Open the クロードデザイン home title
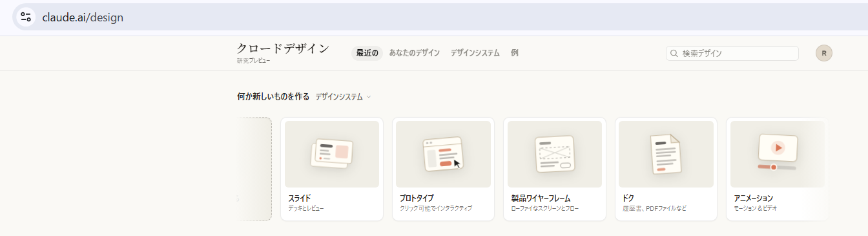Screen dimensions: 868x236 283,48
